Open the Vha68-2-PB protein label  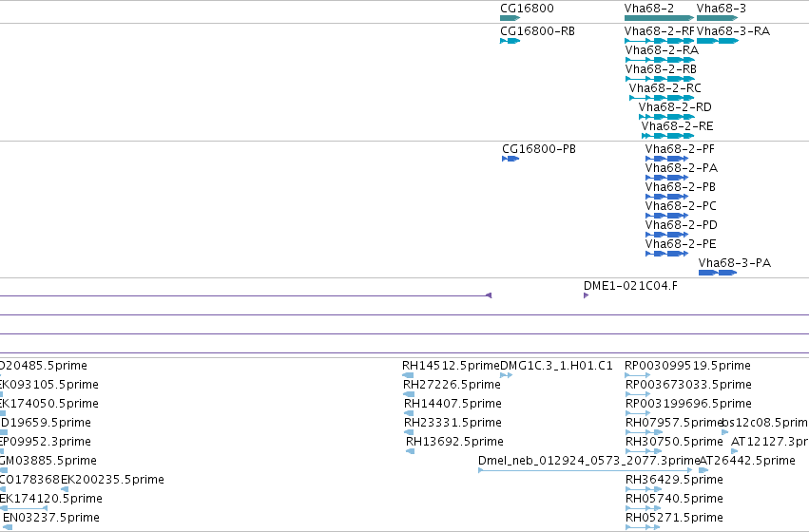tap(680, 187)
